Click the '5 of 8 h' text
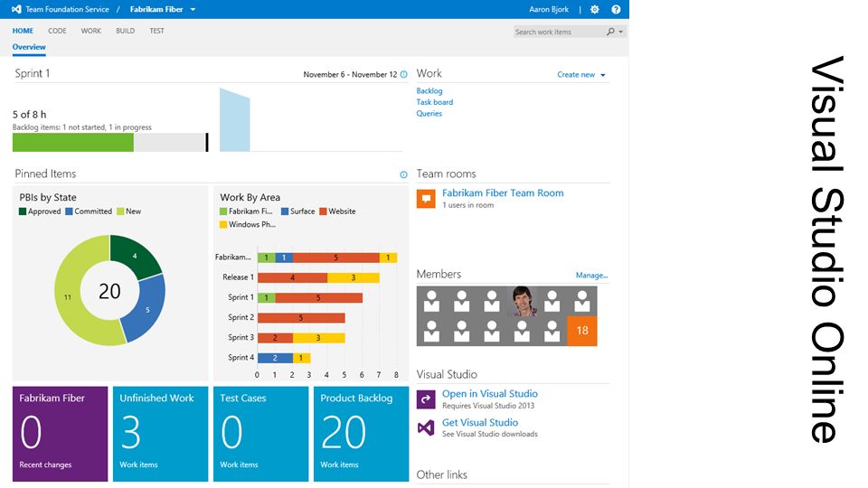This screenshot has height=488, width=868. click(29, 115)
